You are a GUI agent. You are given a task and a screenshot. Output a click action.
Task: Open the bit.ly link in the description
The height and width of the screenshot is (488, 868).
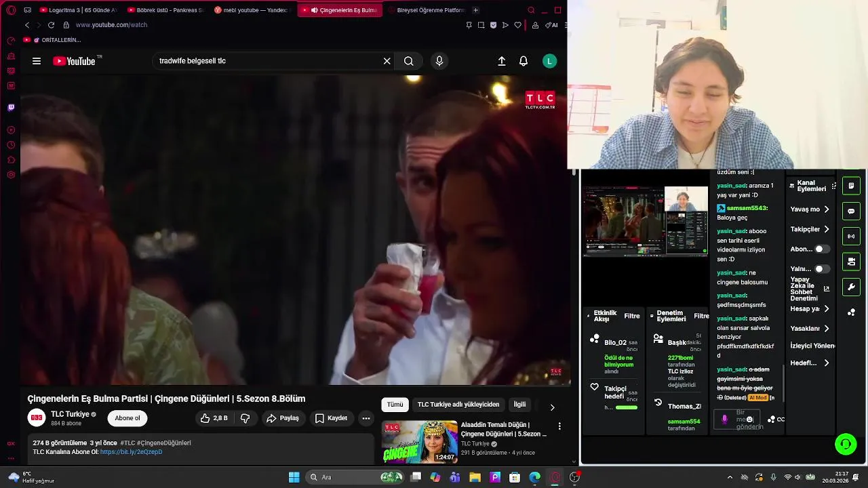click(x=131, y=452)
